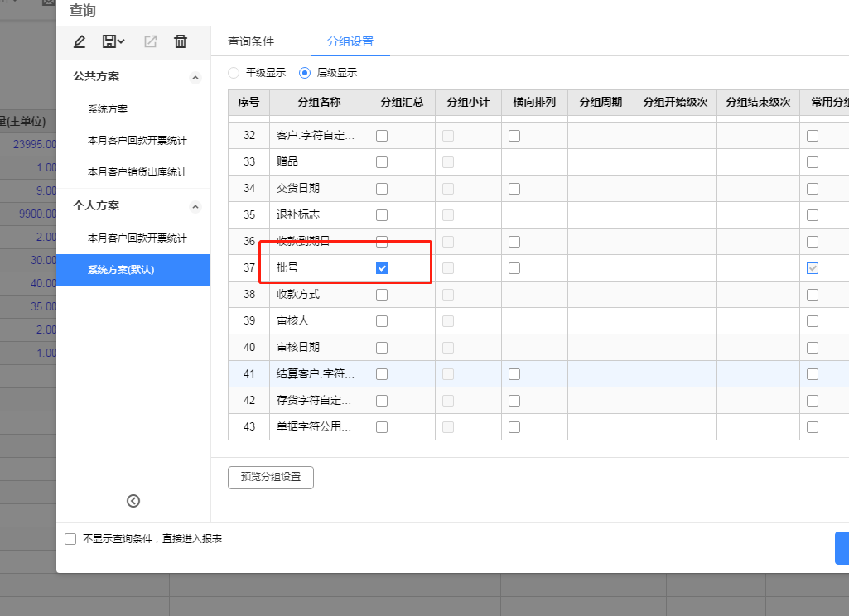849x616 pixels.
Task: Check 分组汇总 for 审核人 row
Action: tap(382, 321)
